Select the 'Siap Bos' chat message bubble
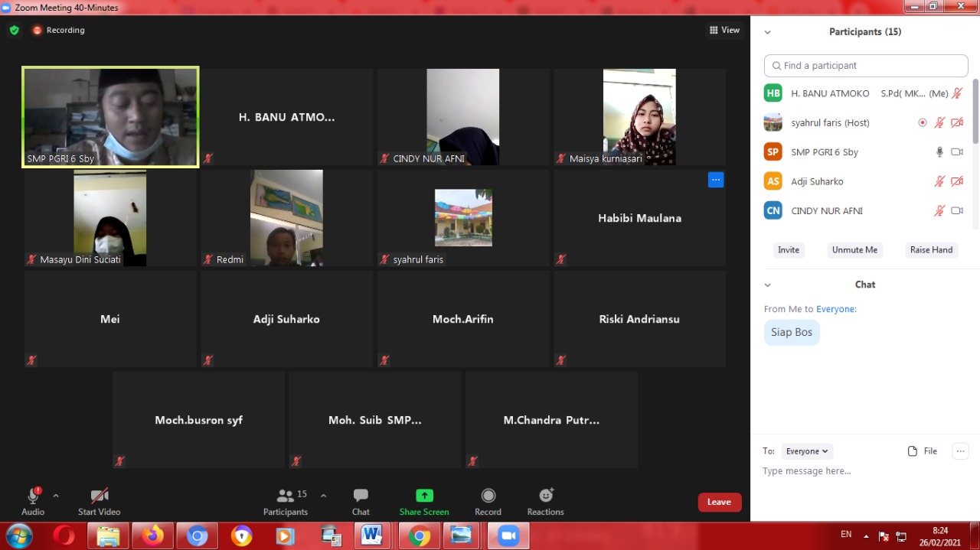The height and width of the screenshot is (550, 980). 792,332
